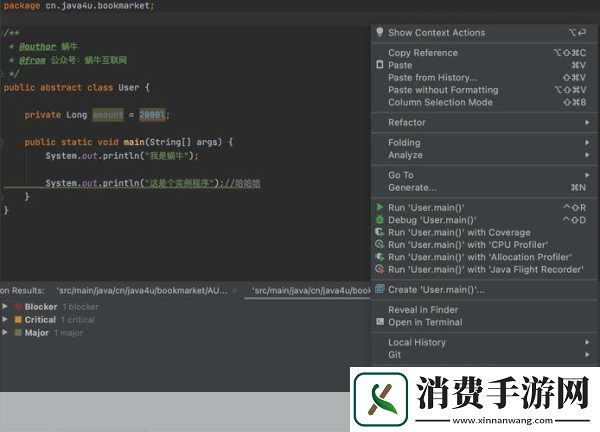Click the lightbulb icon beside Show Context Actions
Viewport: 600px width, 432px height.
[x=380, y=33]
